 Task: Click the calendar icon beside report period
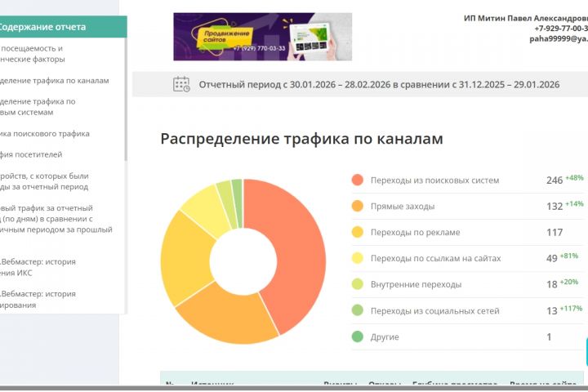pyautogui.click(x=181, y=84)
